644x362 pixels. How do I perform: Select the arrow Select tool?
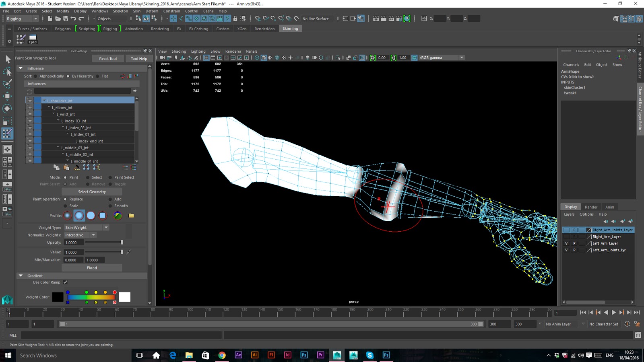click(7, 59)
